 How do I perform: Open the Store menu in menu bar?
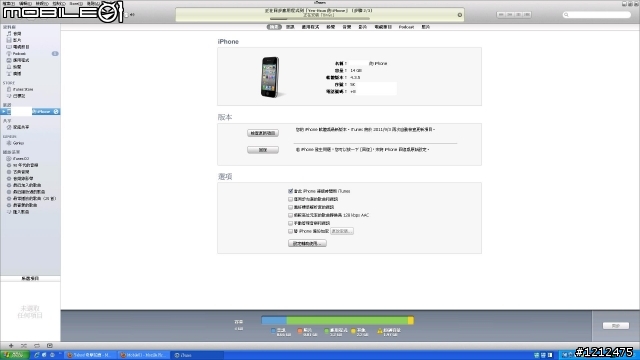click(x=76, y=3)
